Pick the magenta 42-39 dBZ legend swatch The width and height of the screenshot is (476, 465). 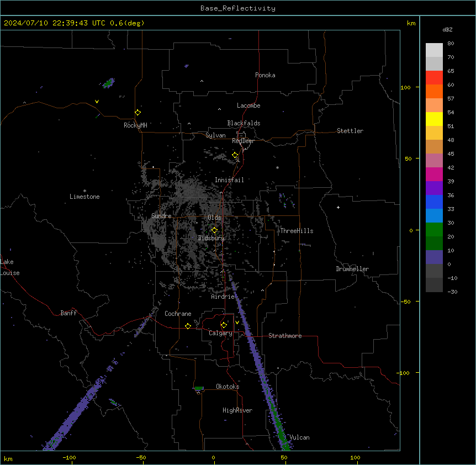(434, 174)
